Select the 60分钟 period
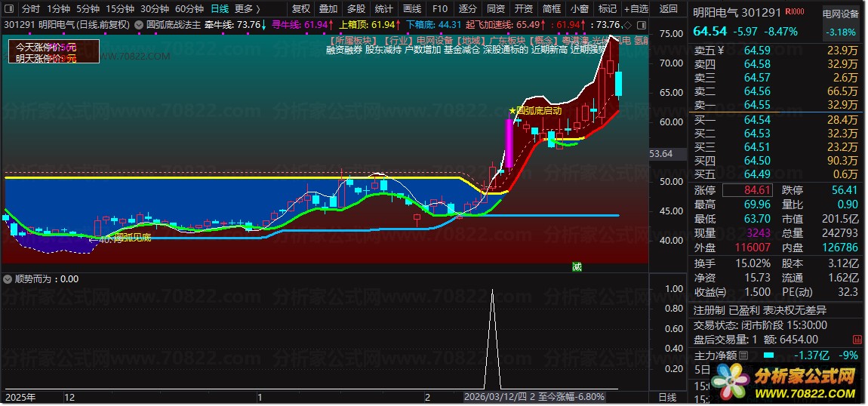The width and height of the screenshot is (868, 406). pyautogui.click(x=189, y=9)
